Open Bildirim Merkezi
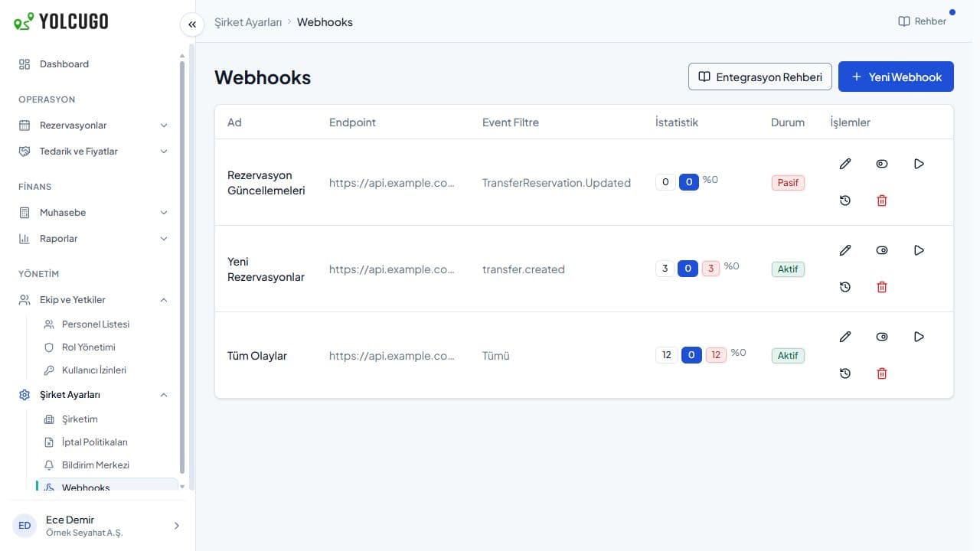 pyautogui.click(x=106, y=465)
